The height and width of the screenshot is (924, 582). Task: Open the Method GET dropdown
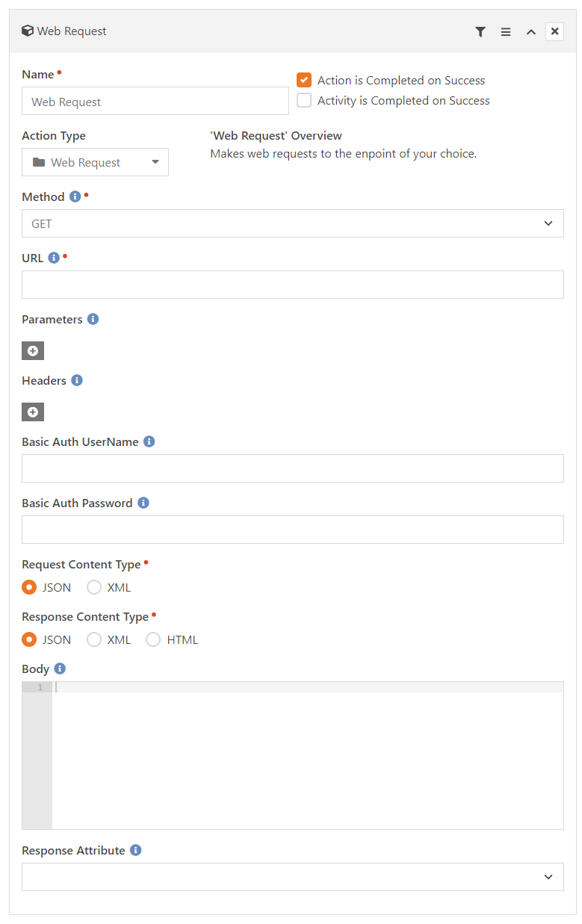[x=293, y=223]
